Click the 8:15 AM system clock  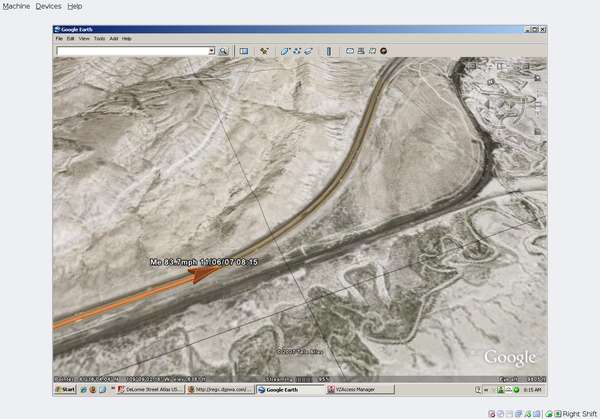[533, 390]
